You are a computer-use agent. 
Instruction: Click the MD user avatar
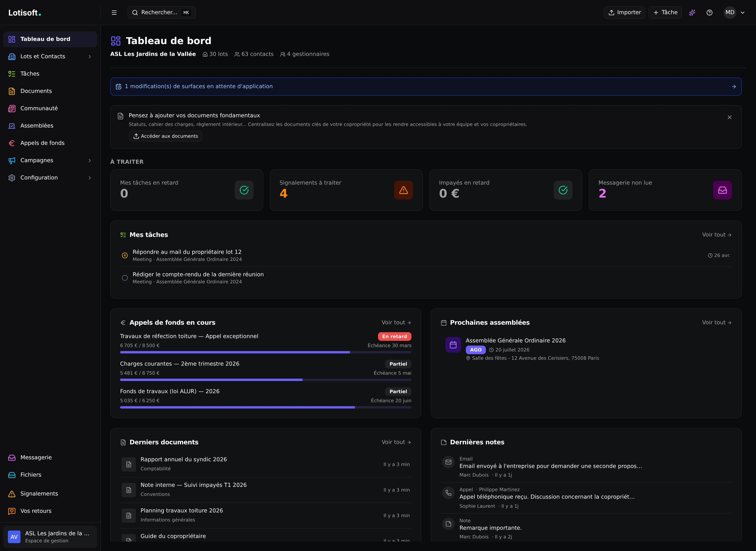730,13
